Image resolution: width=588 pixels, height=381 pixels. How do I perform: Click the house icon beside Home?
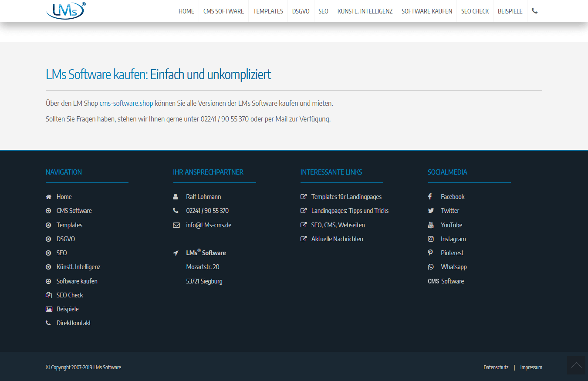(48, 197)
